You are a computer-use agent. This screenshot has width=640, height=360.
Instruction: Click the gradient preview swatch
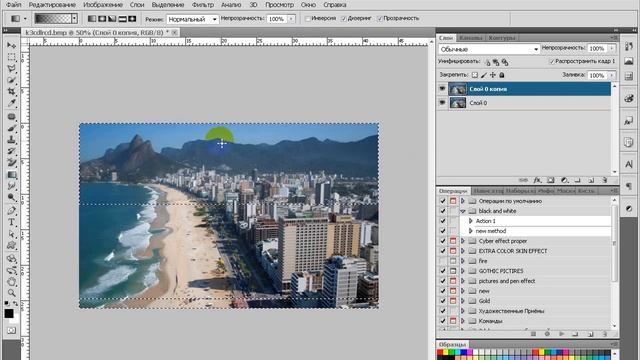53,18
